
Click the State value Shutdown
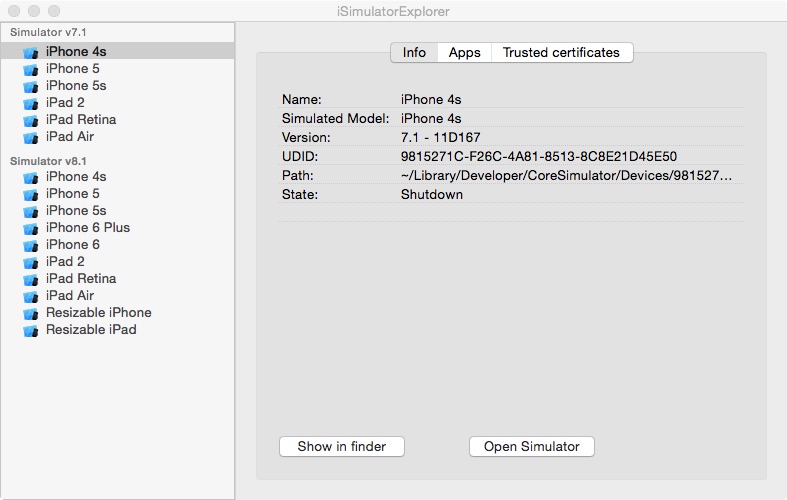(432, 195)
